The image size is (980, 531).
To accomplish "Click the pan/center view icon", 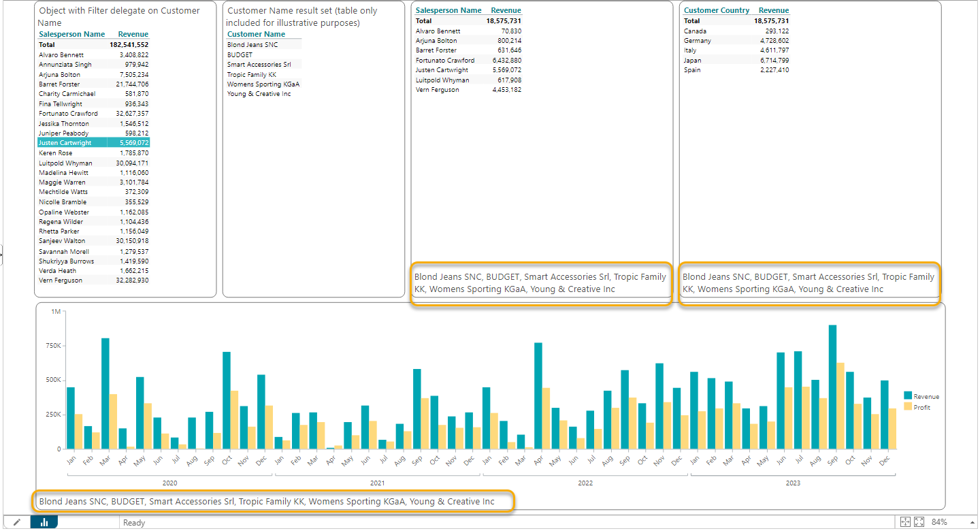I will (905, 522).
